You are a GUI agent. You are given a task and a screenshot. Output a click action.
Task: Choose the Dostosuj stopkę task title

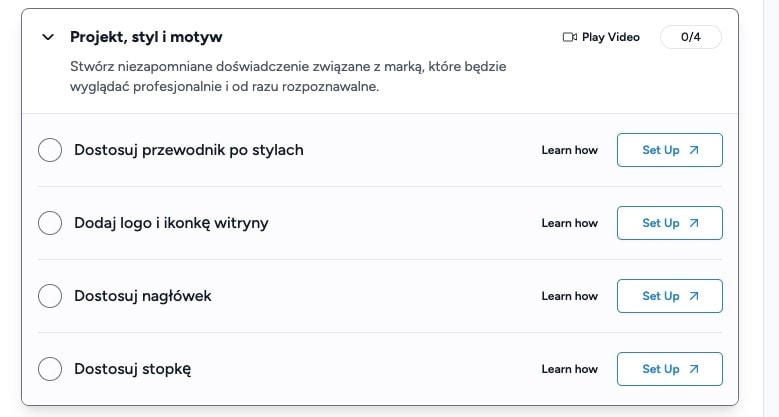(x=132, y=369)
